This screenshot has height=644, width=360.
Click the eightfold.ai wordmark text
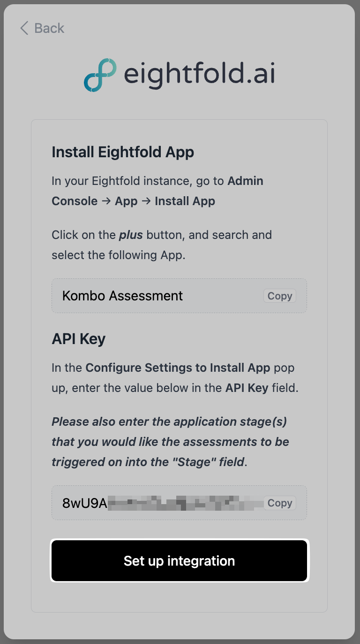click(199, 75)
